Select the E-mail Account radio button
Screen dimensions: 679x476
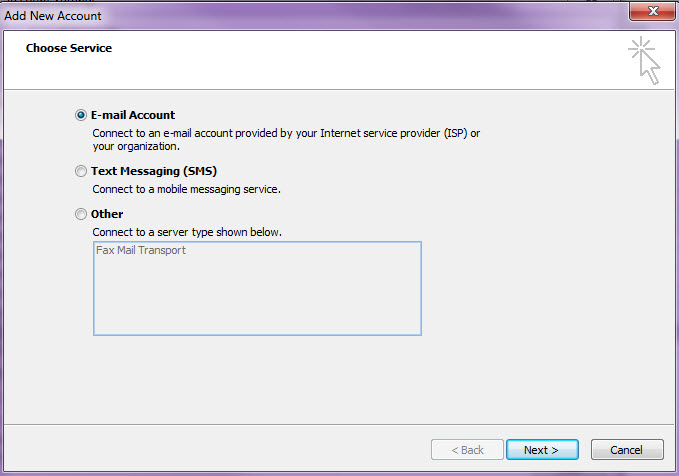[x=81, y=115]
